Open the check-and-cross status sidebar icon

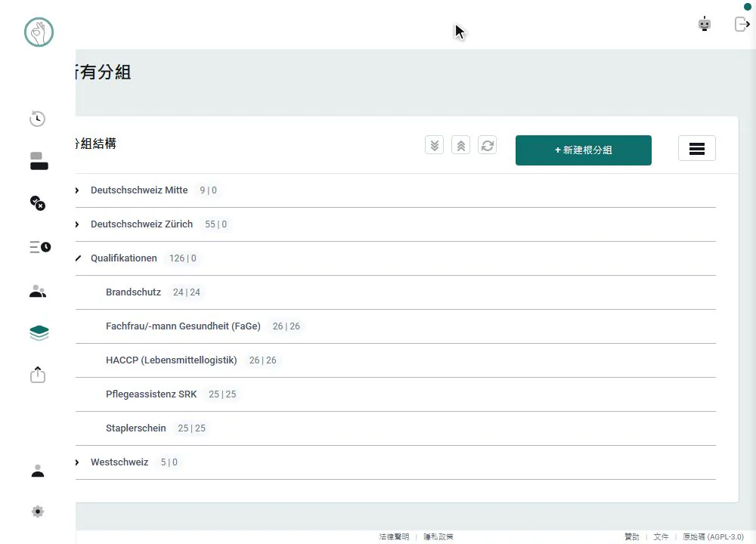(38, 202)
